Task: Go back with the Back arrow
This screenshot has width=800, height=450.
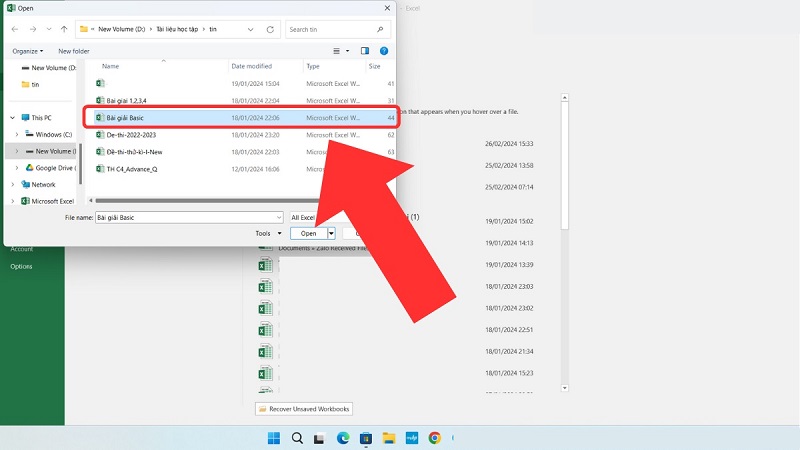Action: (15, 29)
